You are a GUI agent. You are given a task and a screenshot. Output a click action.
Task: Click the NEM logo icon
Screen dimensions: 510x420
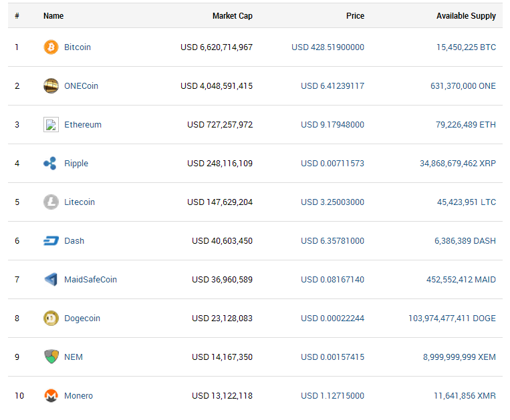tap(51, 357)
